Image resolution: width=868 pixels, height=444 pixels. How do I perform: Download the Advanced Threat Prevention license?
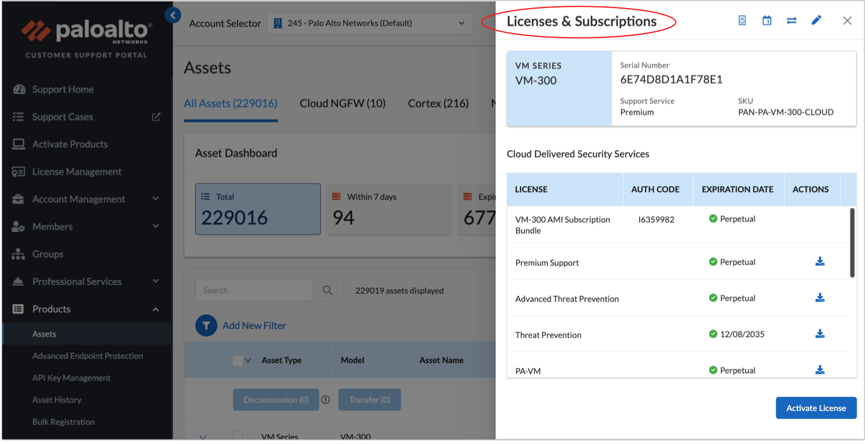819,298
